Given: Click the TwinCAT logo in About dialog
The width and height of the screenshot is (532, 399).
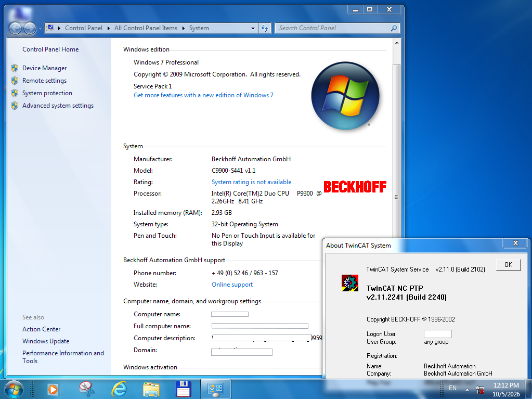Looking at the screenshot, I should click(350, 283).
